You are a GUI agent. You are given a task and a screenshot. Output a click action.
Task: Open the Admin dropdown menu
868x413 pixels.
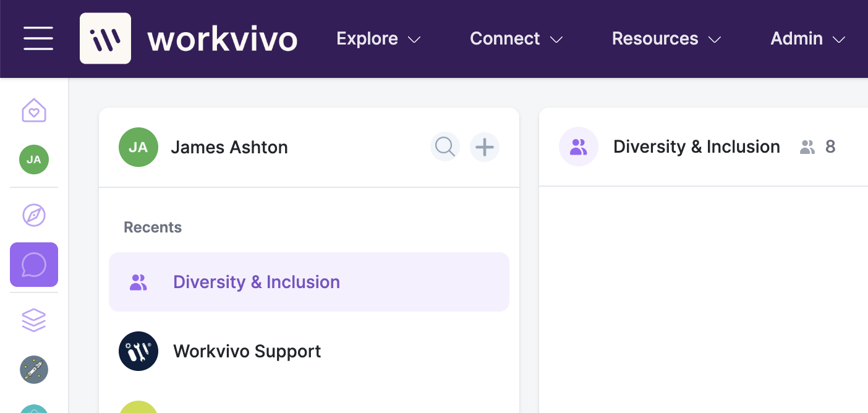click(808, 39)
